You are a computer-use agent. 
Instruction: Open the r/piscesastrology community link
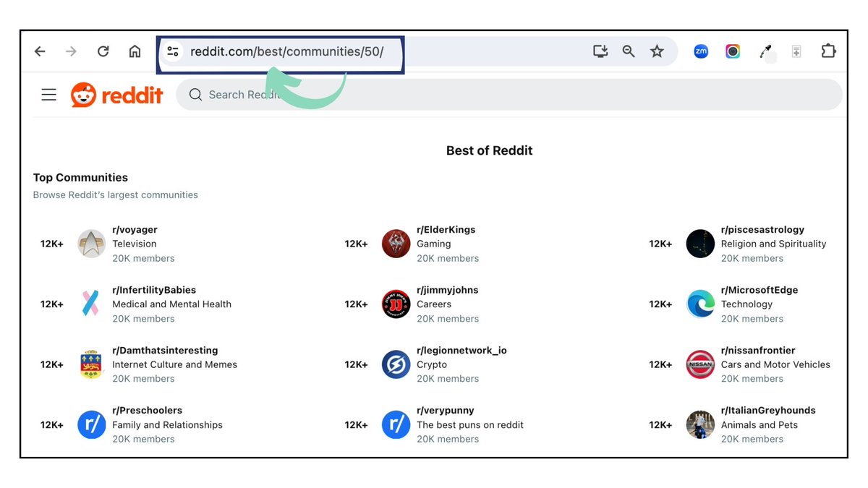(x=762, y=230)
